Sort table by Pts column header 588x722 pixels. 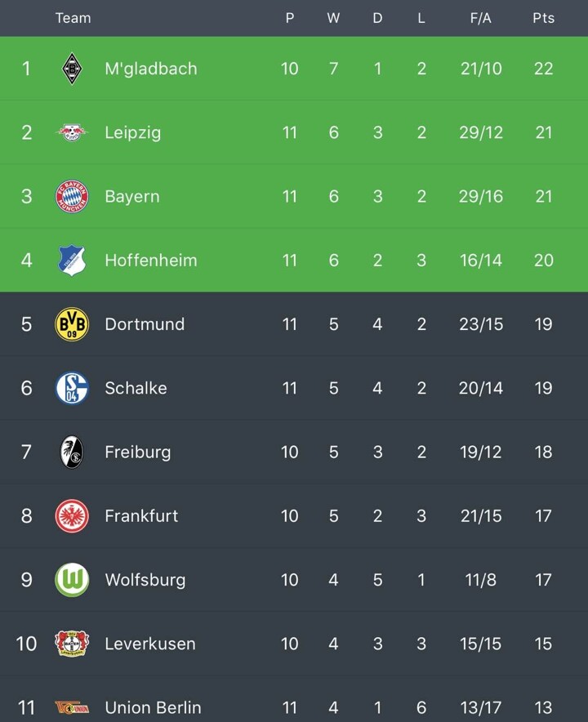click(x=543, y=18)
